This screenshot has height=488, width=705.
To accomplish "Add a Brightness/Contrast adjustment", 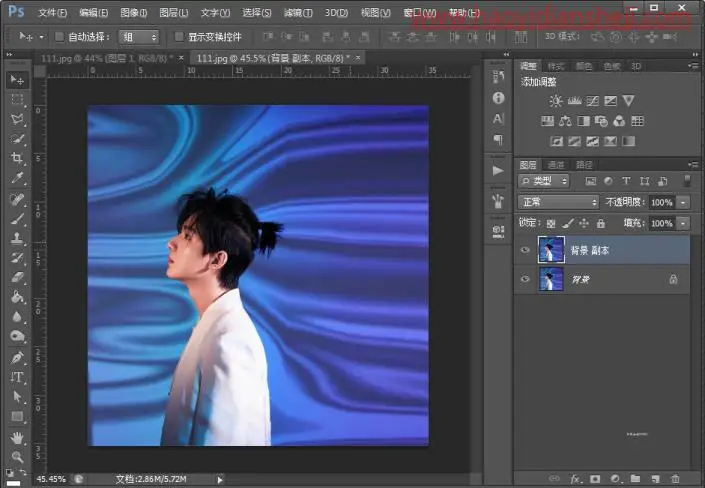I will point(556,101).
